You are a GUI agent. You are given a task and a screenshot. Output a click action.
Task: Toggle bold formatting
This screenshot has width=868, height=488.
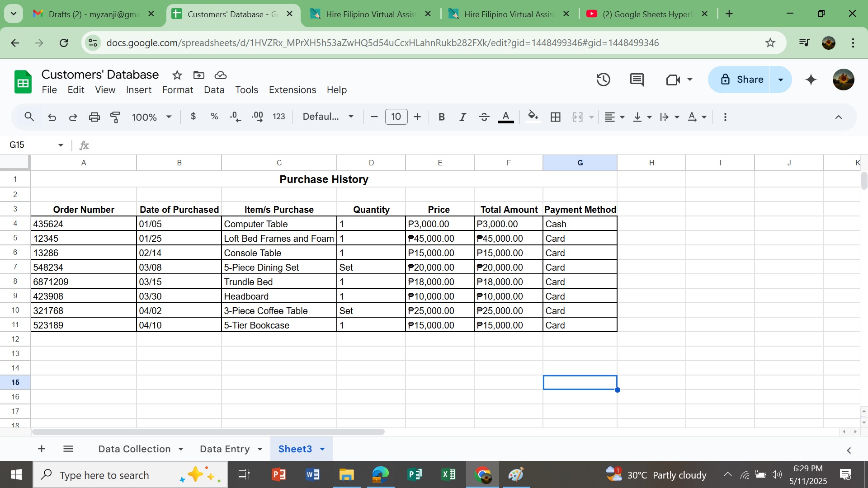coord(441,117)
